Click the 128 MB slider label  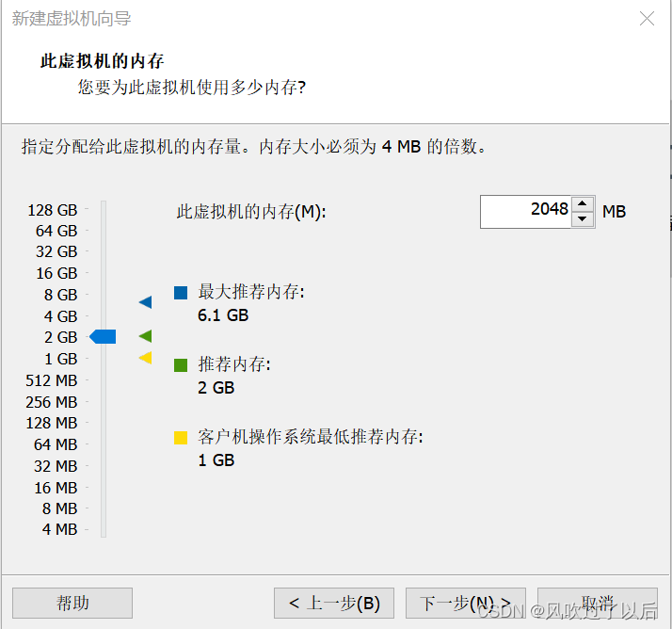[x=52, y=423]
